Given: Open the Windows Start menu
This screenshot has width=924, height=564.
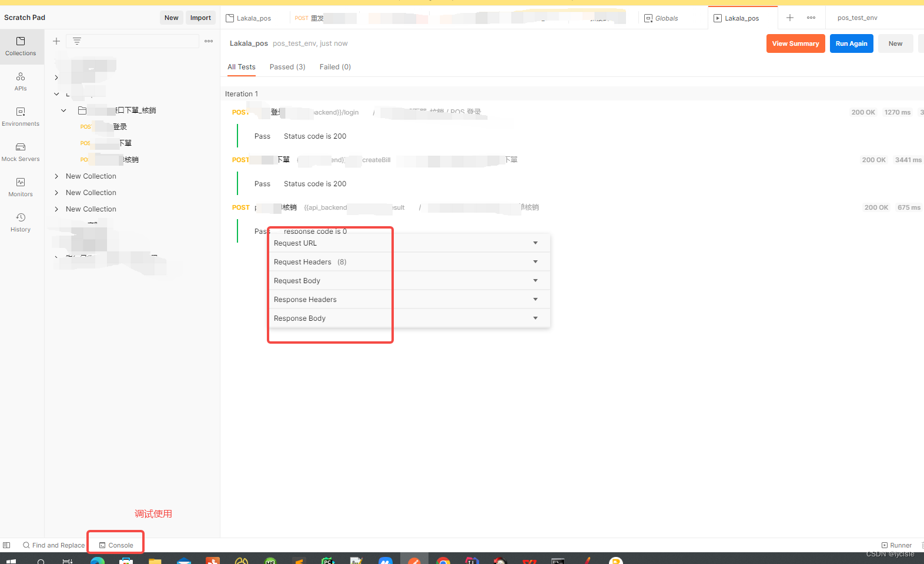Looking at the screenshot, I should pyautogui.click(x=11, y=561).
